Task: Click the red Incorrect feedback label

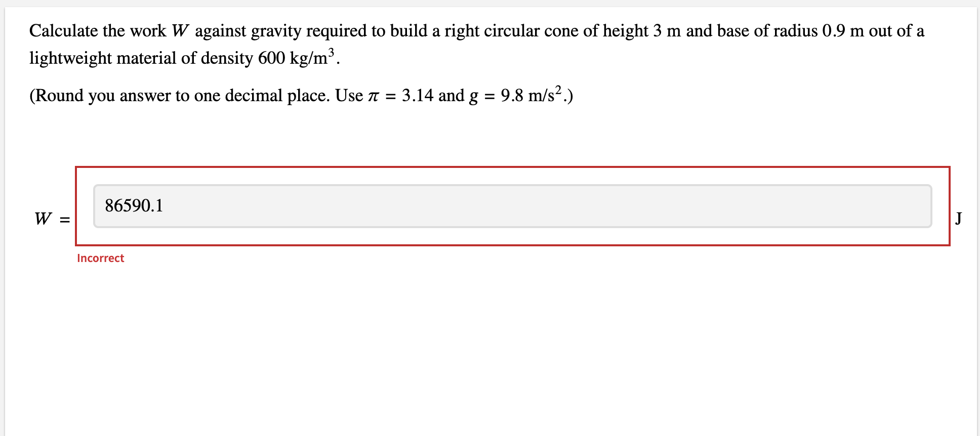Action: tap(100, 258)
